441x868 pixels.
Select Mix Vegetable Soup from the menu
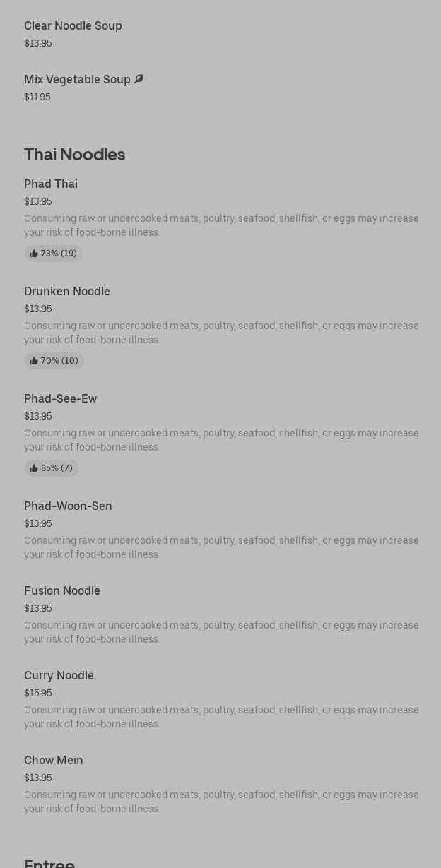(77, 80)
